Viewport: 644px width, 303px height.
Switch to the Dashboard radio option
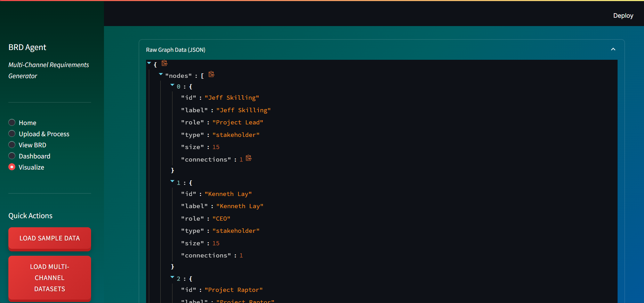(12, 156)
